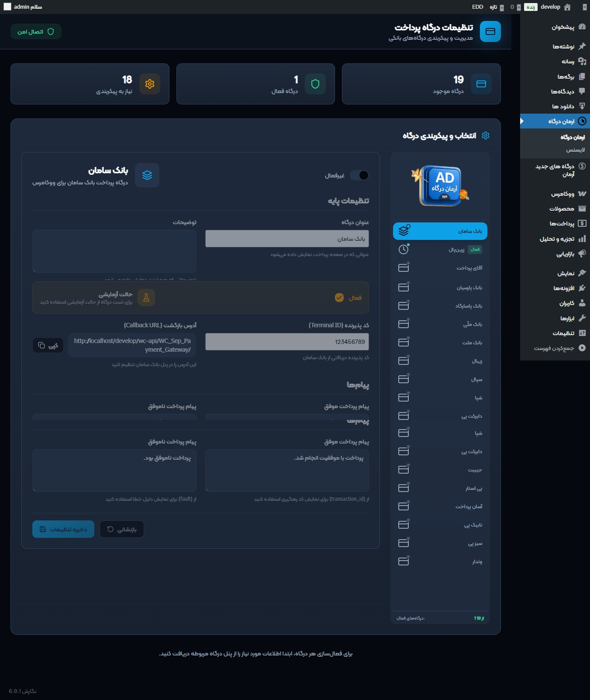Toggle the غیرفعال gateway enable switch
The image size is (590, 700).
(x=359, y=175)
